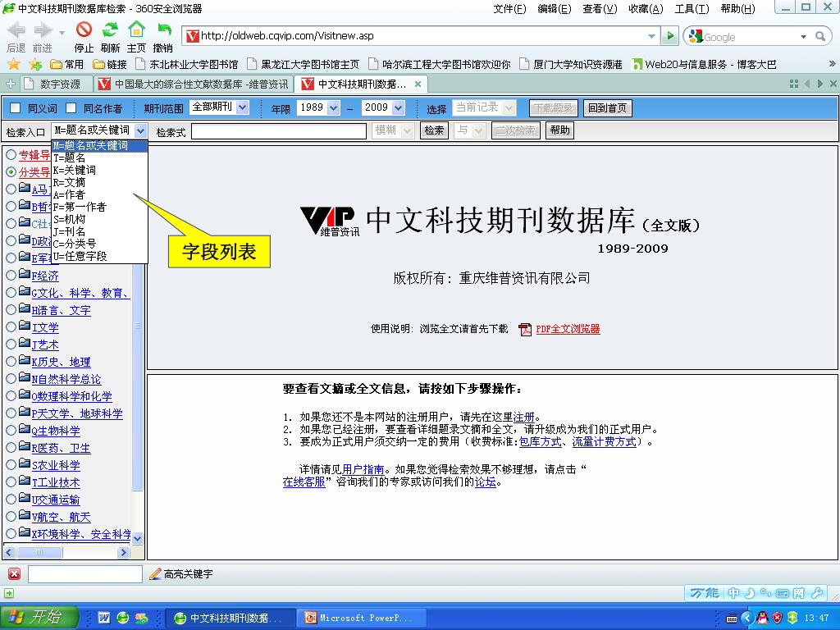Click the 高亮关键字 pencil icon

click(155, 573)
